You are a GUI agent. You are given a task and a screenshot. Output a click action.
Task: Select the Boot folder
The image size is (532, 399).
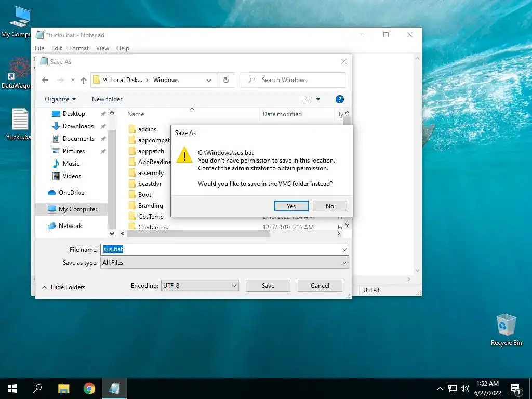pyautogui.click(x=144, y=195)
